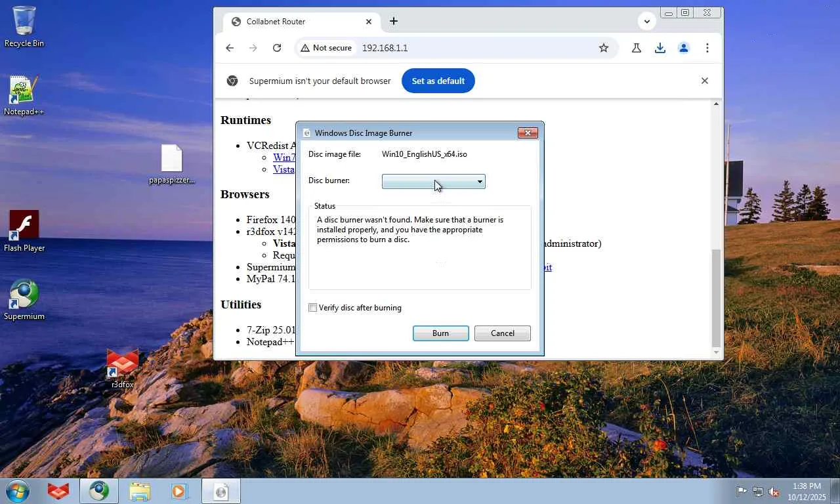
Task: Click the Not secure site info chip
Action: pyautogui.click(x=325, y=48)
